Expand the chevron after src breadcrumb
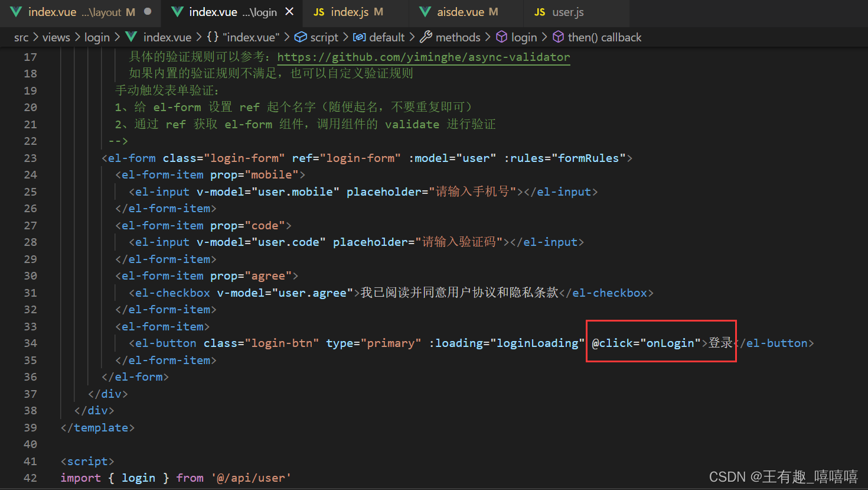Viewport: 868px width, 490px height. [35, 37]
